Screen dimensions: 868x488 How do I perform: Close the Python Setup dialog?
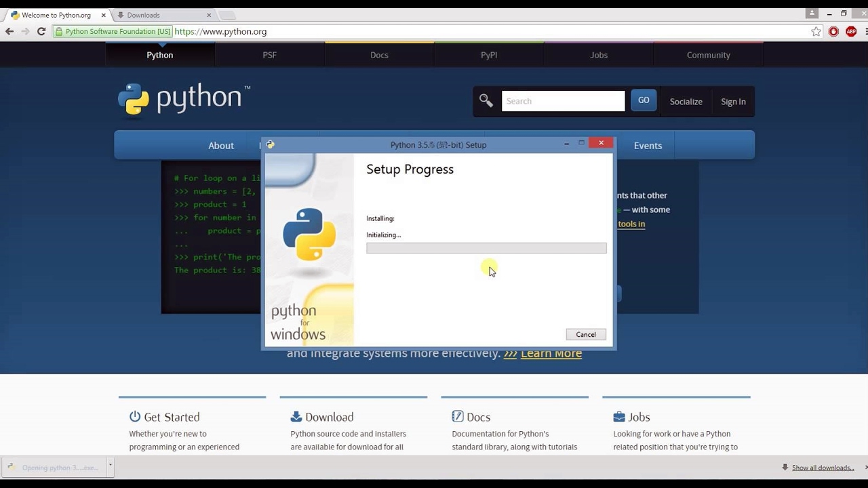point(601,143)
